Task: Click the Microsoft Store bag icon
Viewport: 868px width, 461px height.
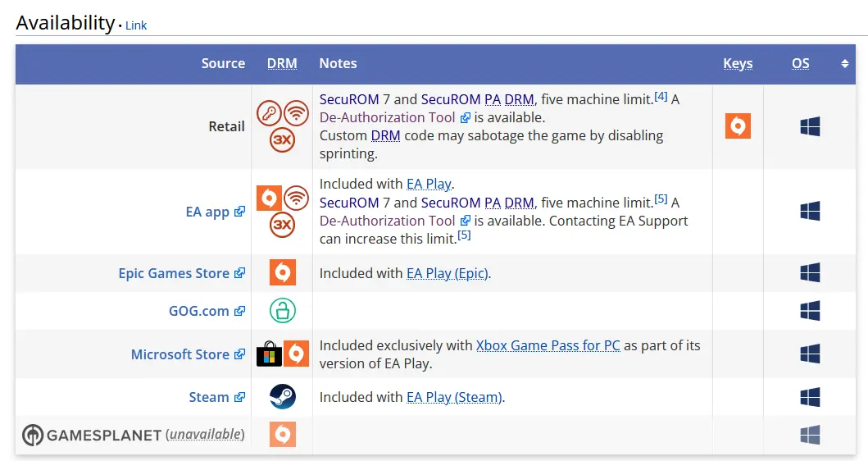Action: pyautogui.click(x=269, y=354)
